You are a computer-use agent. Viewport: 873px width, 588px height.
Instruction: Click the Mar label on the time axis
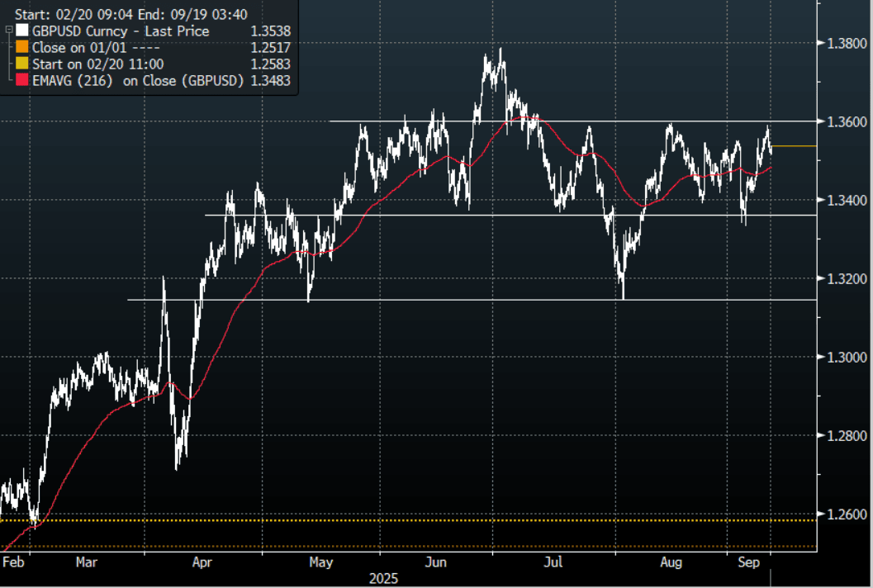[x=86, y=562]
